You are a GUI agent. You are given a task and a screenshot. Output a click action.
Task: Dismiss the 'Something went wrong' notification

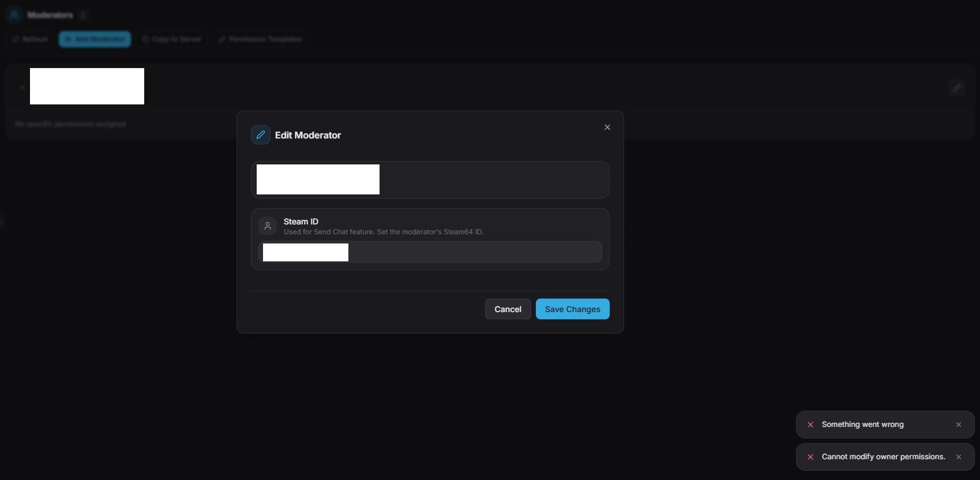(959, 425)
